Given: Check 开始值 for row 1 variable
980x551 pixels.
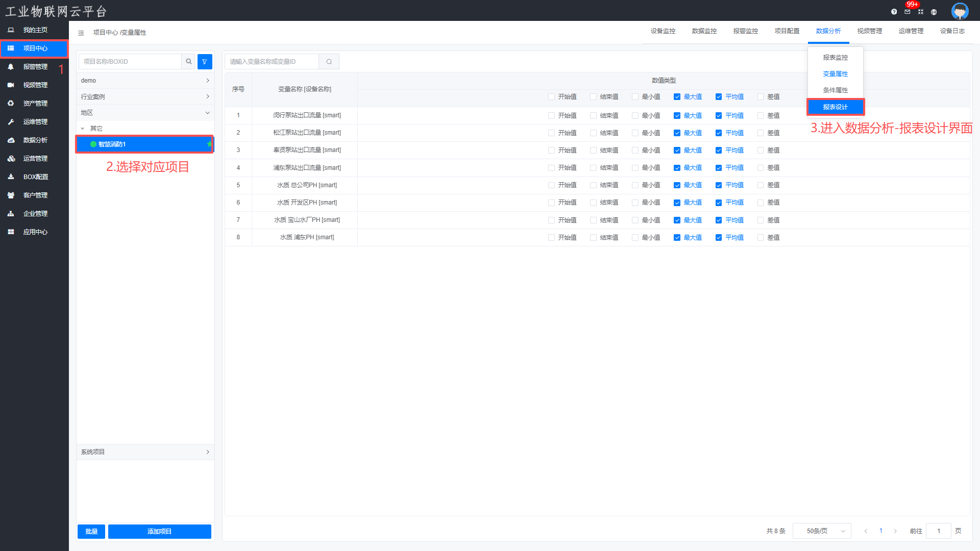Looking at the screenshot, I should [x=551, y=116].
